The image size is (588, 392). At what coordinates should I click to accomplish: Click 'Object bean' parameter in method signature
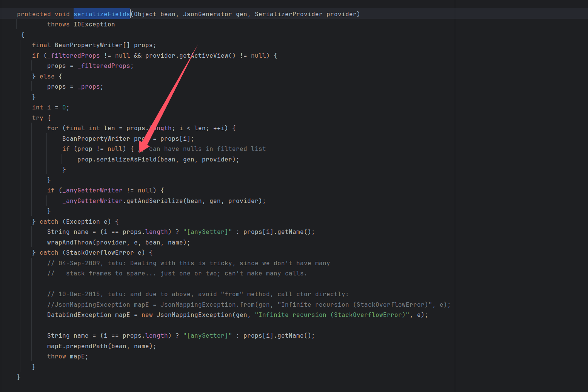point(155,14)
